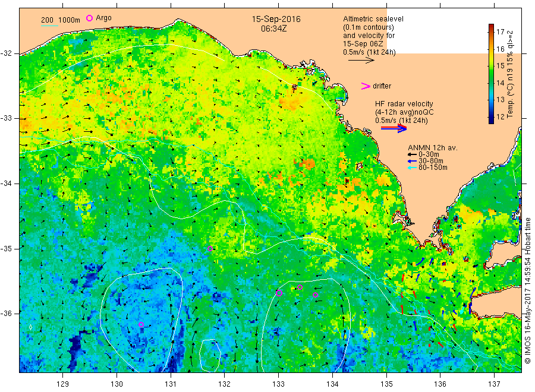Click the "15-Sep 06Z" text line
The height and width of the screenshot is (392, 535).
click(x=363, y=44)
